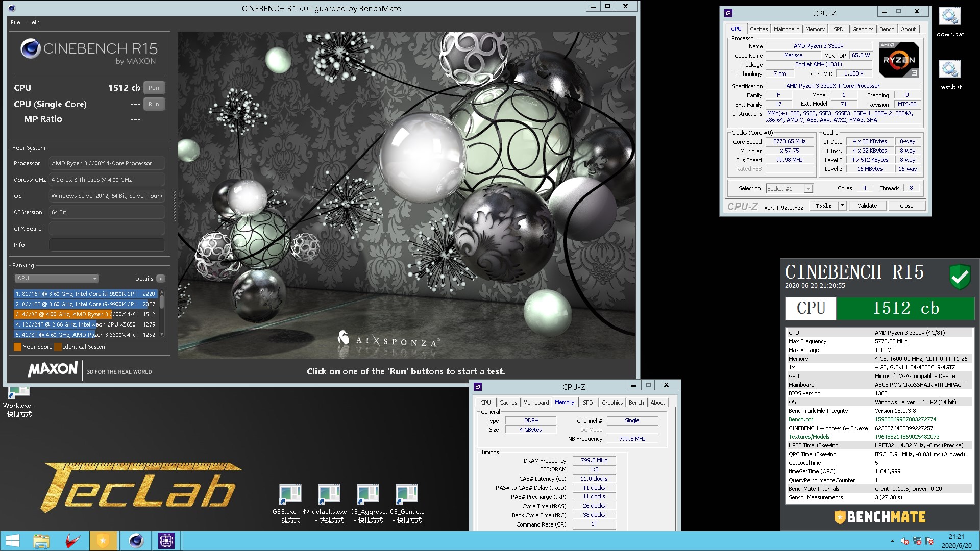Open File Explorer from the taskbar
The width and height of the screenshot is (980, 551).
41,541
